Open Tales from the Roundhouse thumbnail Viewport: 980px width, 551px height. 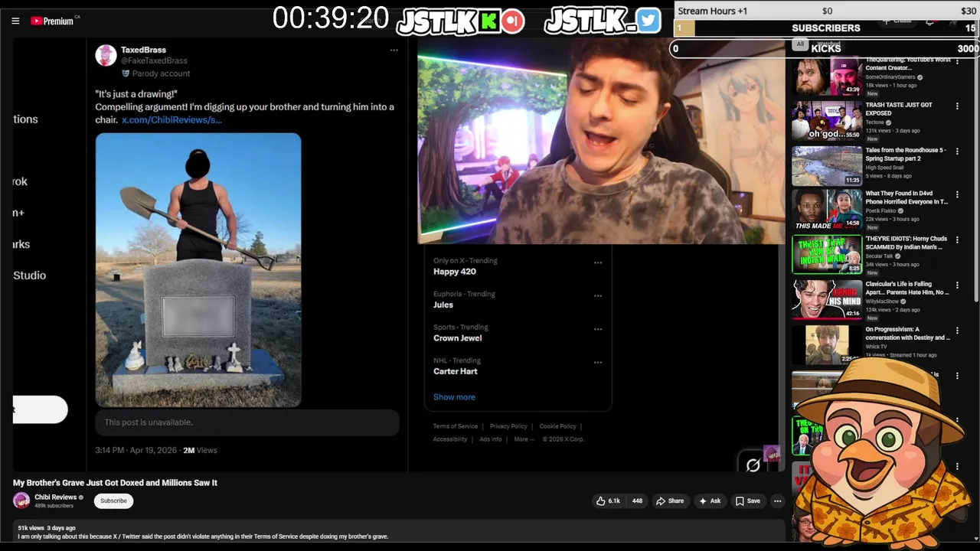tap(827, 166)
